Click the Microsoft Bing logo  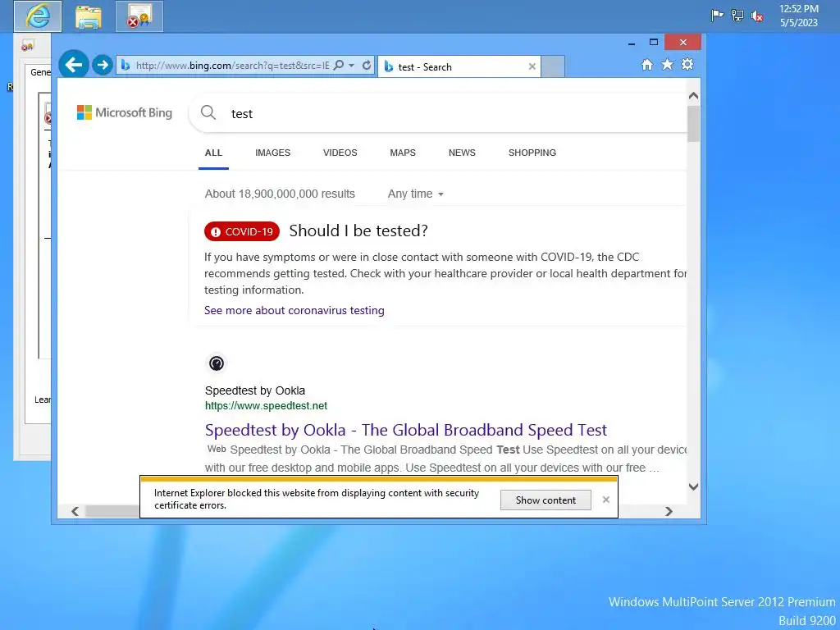(125, 112)
